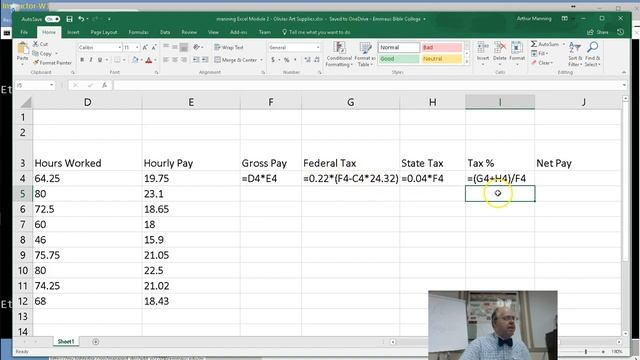Click Increase Font Size icon
The height and width of the screenshot is (360, 640).
point(145,48)
